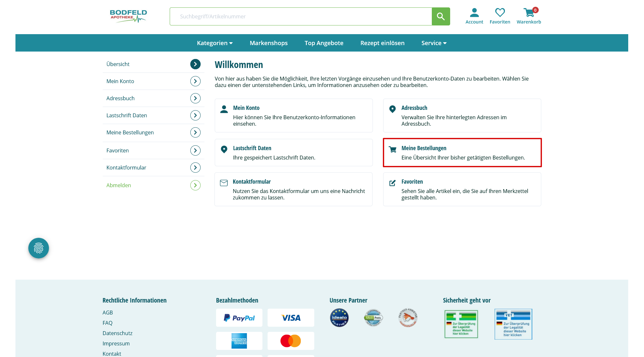Click the Top Angebote menu item
The image size is (644, 357).
324,43
